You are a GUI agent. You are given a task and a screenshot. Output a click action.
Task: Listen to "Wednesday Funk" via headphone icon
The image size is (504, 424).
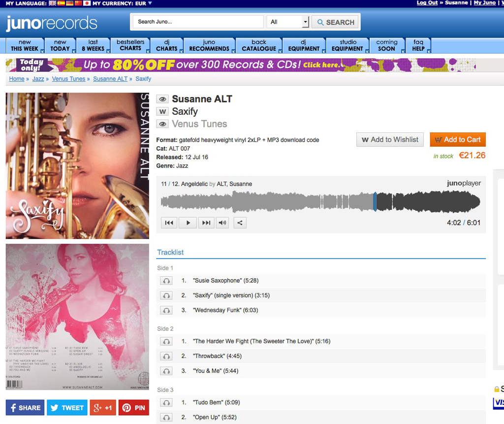(x=166, y=310)
